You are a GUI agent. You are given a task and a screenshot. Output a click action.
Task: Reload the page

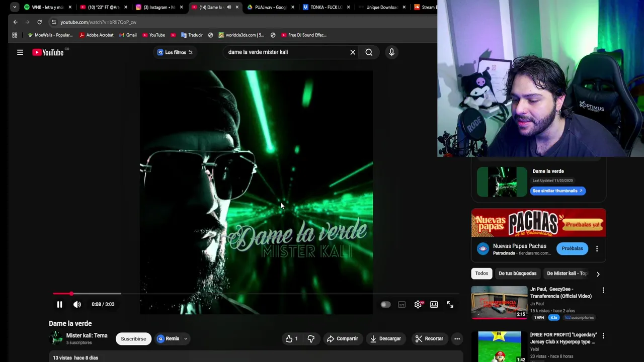tap(39, 22)
